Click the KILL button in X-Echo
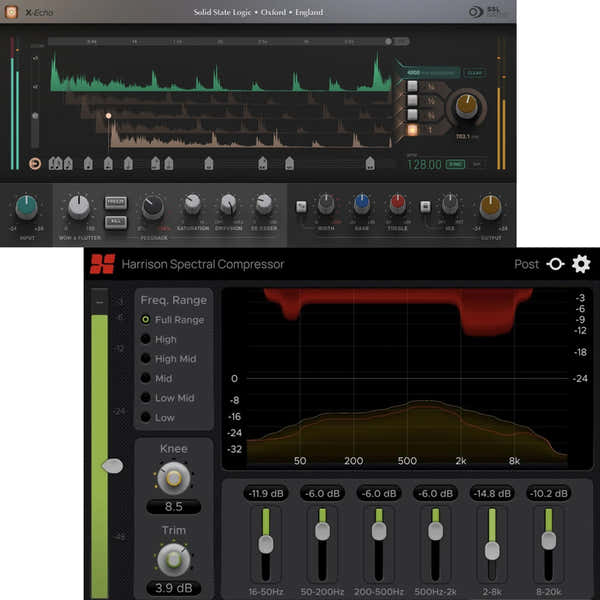This screenshot has width=600, height=600. [x=116, y=222]
